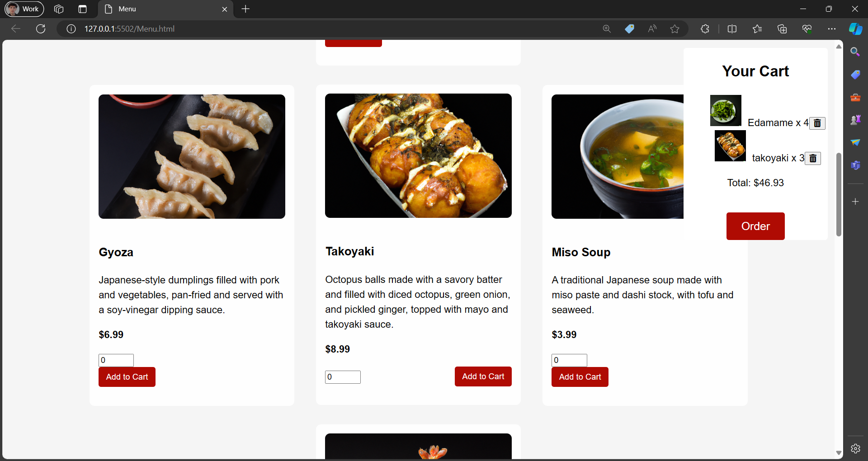Click the Gyoza dumplings photo
The height and width of the screenshot is (461, 868).
click(192, 156)
